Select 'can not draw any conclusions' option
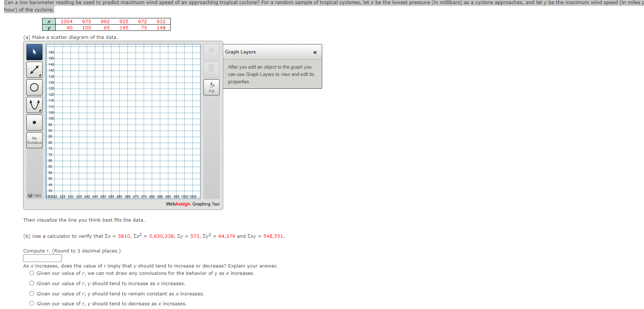Image resolution: width=644 pixels, height=309 pixels. [x=32, y=273]
